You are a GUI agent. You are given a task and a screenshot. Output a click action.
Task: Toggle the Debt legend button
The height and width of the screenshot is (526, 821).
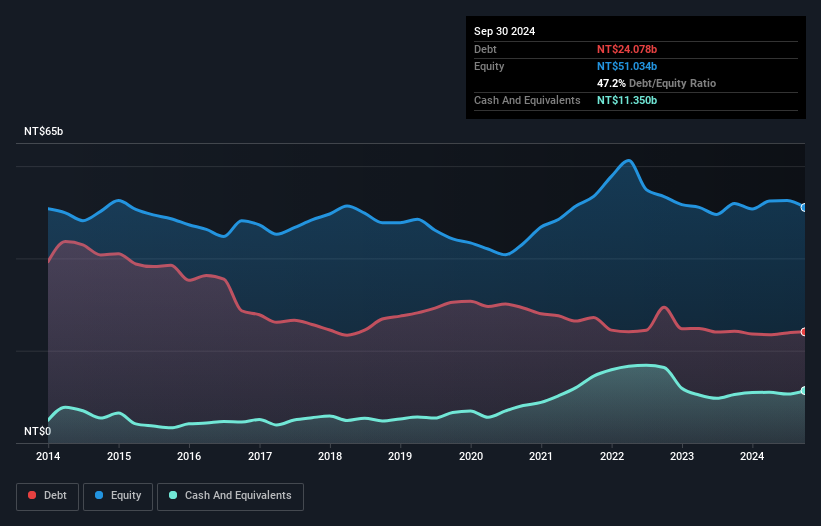tap(48, 496)
